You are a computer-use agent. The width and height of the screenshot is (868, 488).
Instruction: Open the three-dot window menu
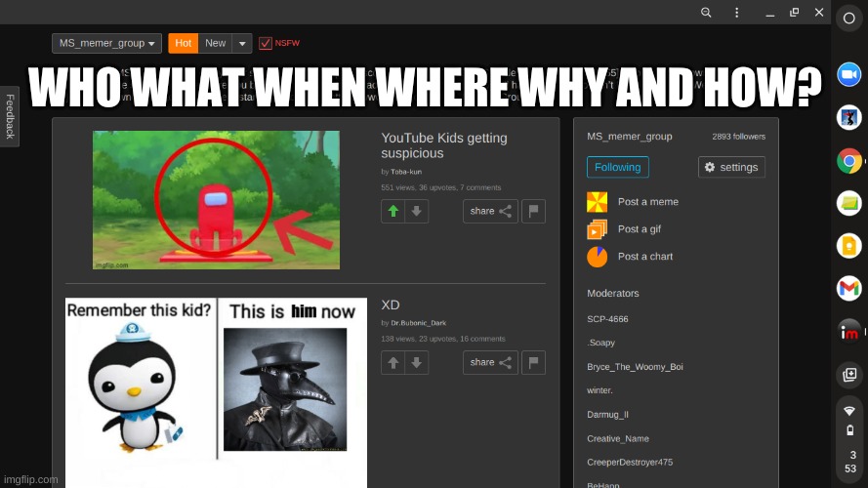[736, 12]
